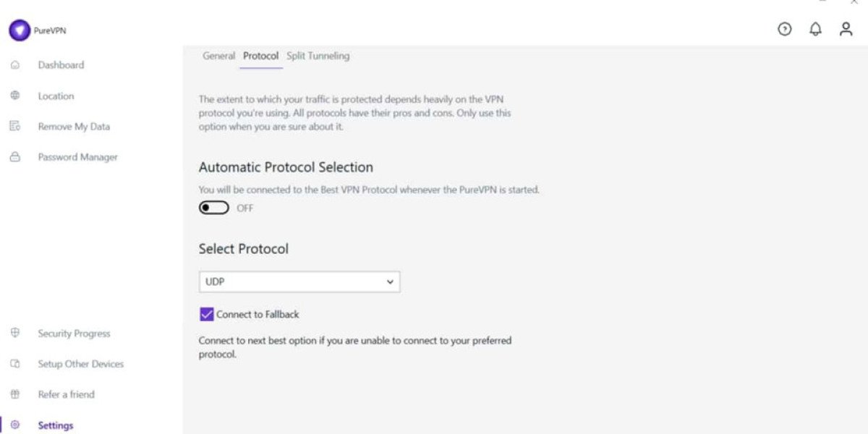868x434 pixels.
Task: Open the help question mark icon
Action: click(783, 30)
